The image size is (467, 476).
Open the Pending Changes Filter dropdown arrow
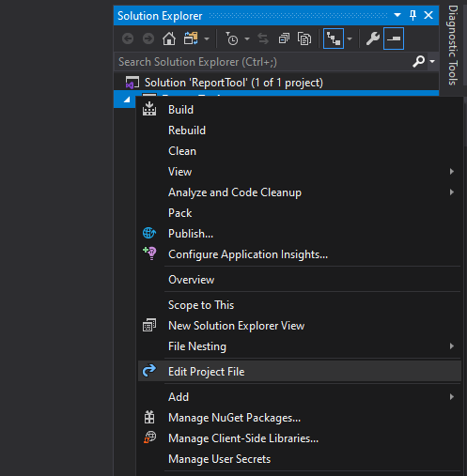[247, 39]
